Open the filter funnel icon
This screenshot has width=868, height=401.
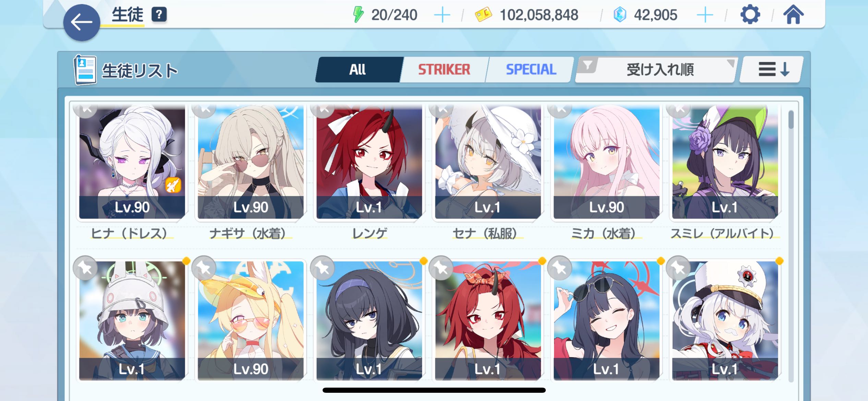(588, 65)
